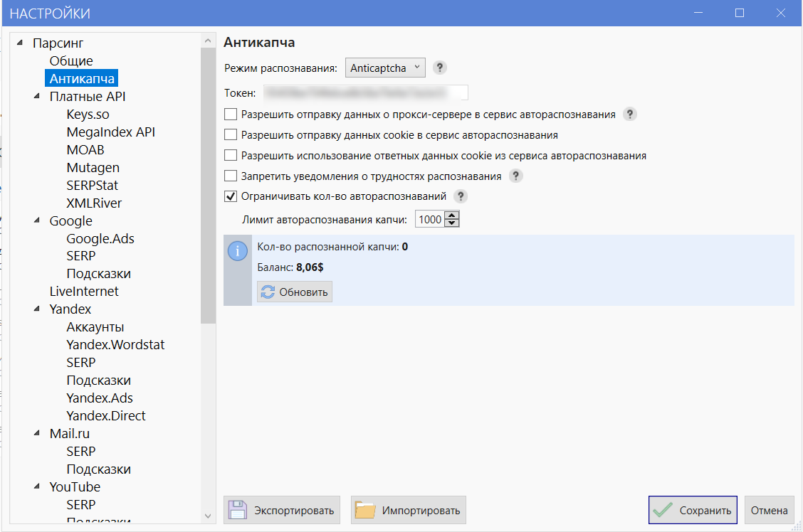Uncheck Ограничивать кол-во автораспознаваний
The height and width of the screenshot is (532, 803).
coord(231,196)
